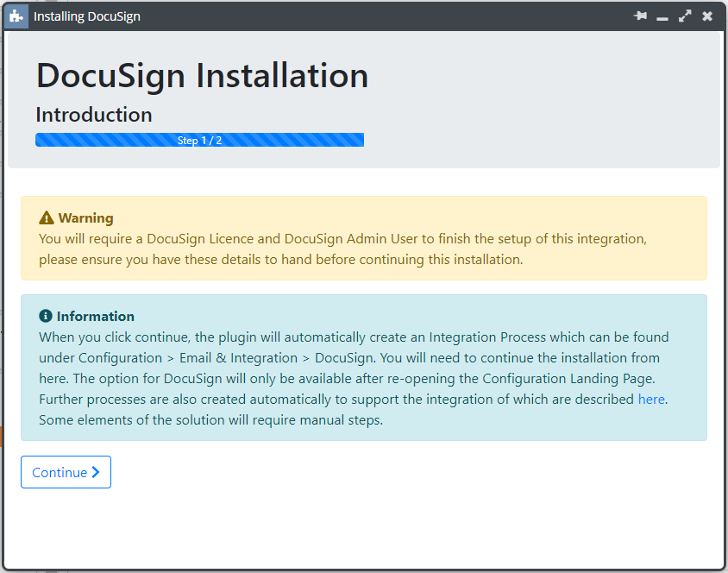Click the chevron arrow on Continue button
The width and height of the screenshot is (728, 573).
tap(96, 472)
